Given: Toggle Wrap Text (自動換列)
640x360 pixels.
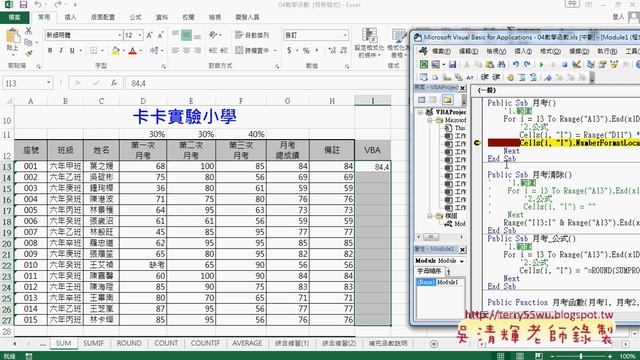Looking at the screenshot, I should click(252, 35).
